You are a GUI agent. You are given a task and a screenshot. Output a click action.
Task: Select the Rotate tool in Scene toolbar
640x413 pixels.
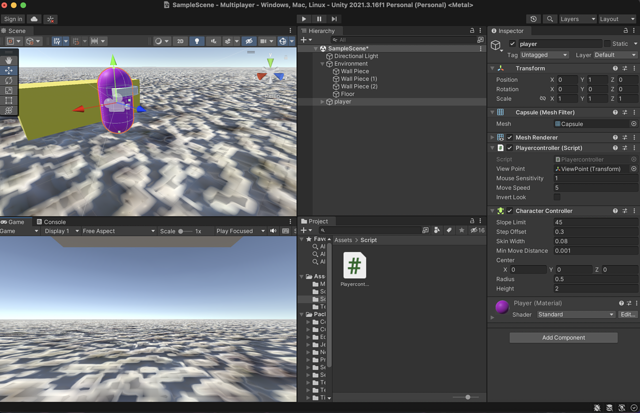pyautogui.click(x=9, y=80)
